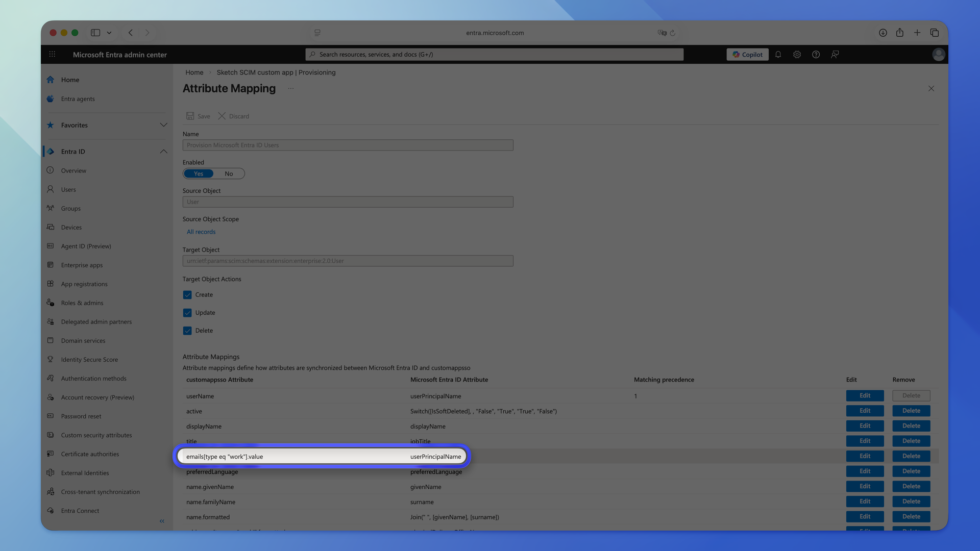Click the Safari address bar
This screenshot has width=980, height=551.
[x=495, y=33]
